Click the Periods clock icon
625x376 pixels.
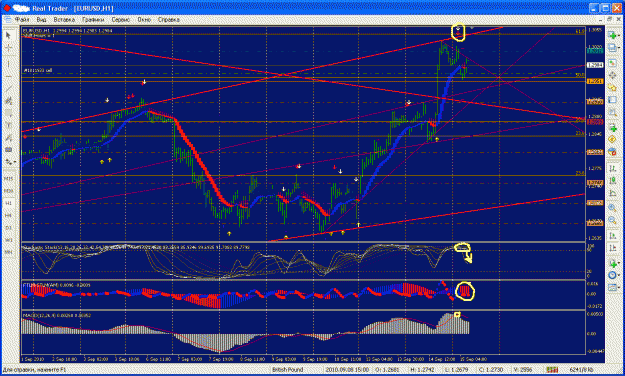(612, 276)
